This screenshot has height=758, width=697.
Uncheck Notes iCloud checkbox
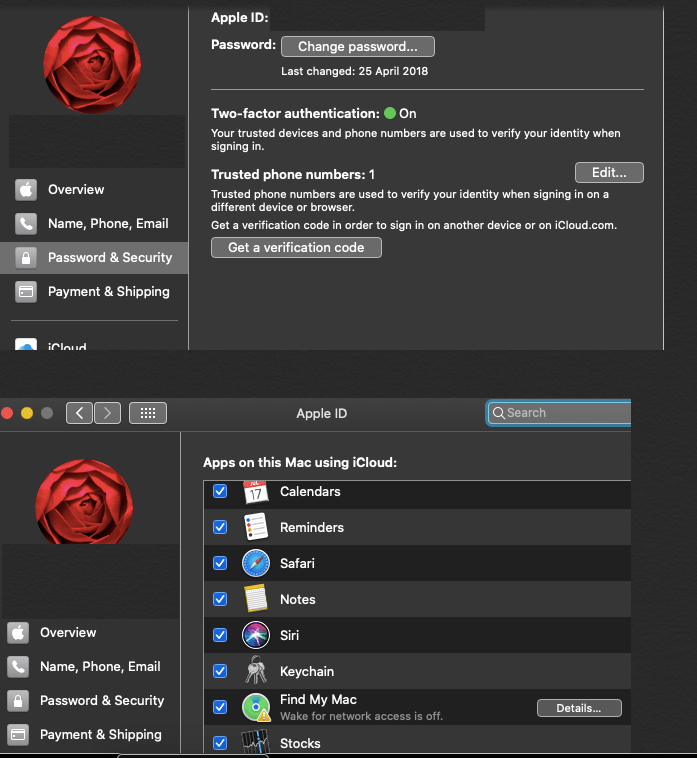click(220, 599)
